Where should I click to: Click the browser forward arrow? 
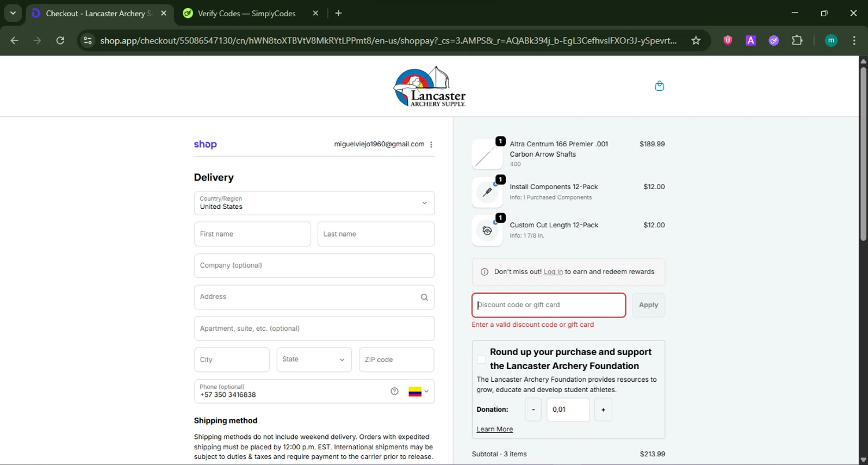pyautogui.click(x=38, y=40)
